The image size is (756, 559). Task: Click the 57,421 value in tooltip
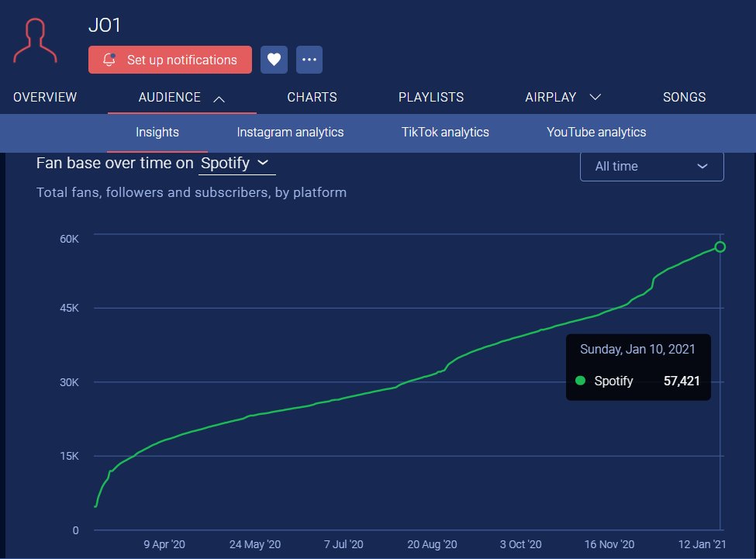coord(682,381)
